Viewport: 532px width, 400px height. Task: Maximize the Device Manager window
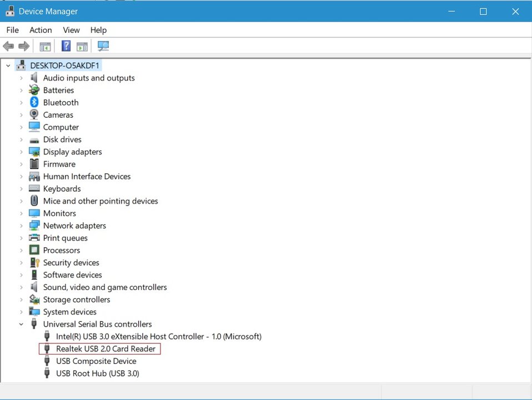[x=483, y=12]
